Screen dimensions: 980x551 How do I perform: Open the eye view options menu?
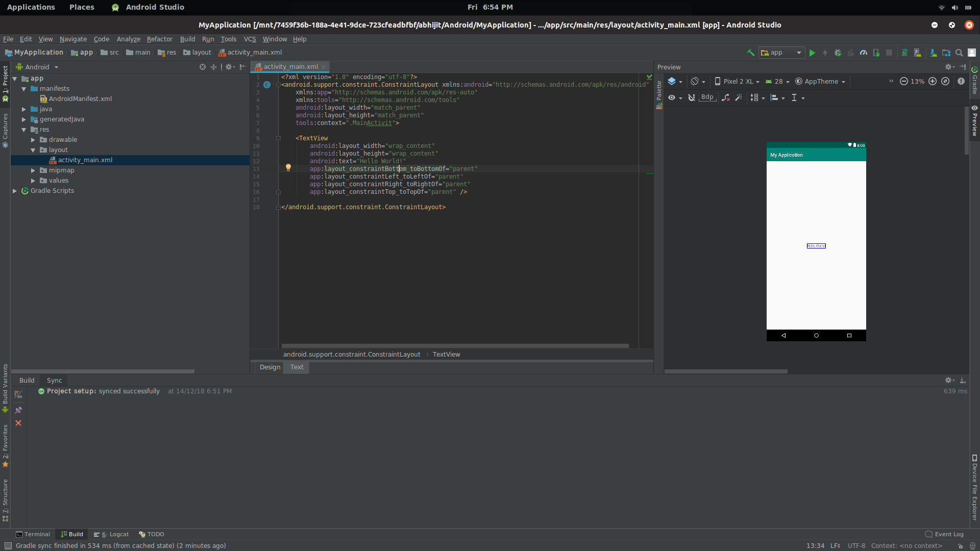pos(675,97)
